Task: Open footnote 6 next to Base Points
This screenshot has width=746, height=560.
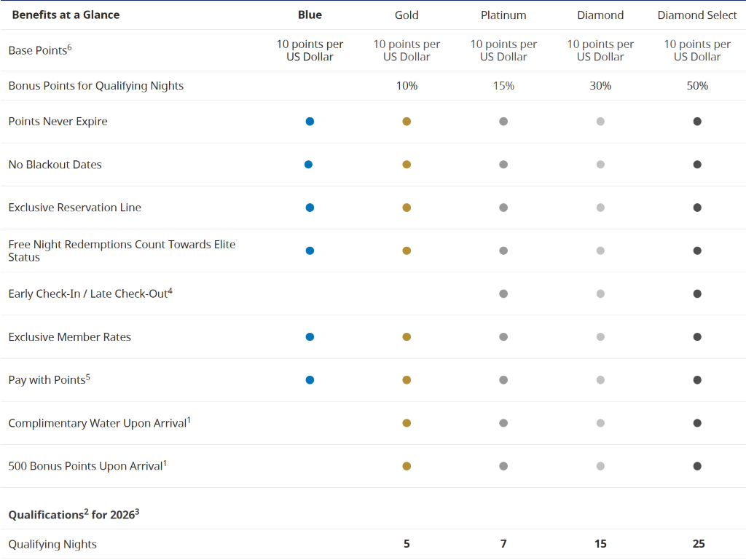Action: click(69, 47)
